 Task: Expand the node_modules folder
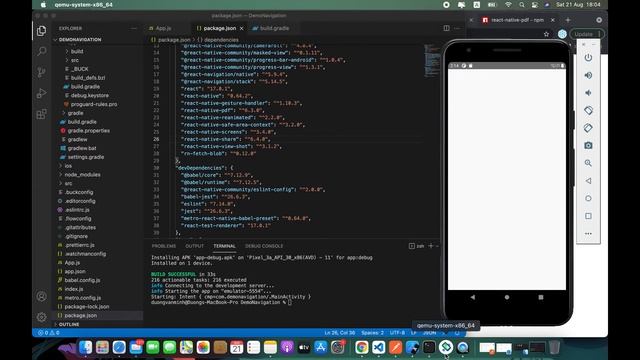(82, 175)
